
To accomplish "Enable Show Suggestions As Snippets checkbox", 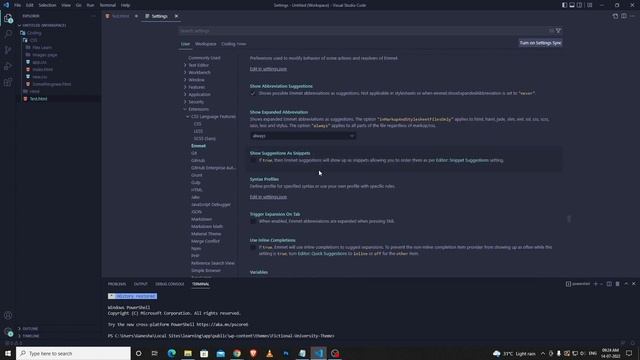I will click(253, 160).
